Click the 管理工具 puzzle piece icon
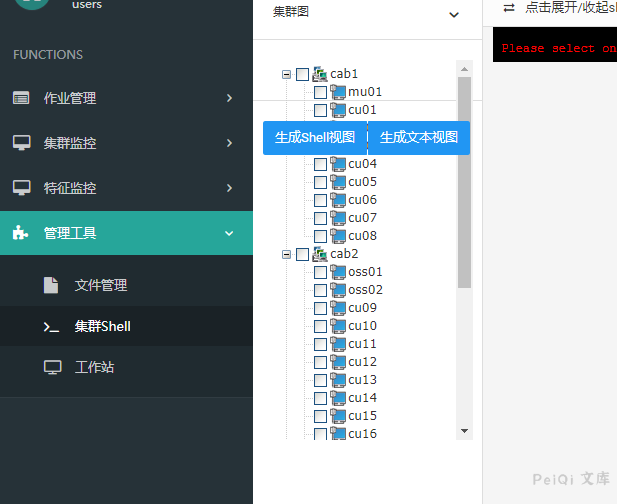Screen dimensions: 617x504 21,233
